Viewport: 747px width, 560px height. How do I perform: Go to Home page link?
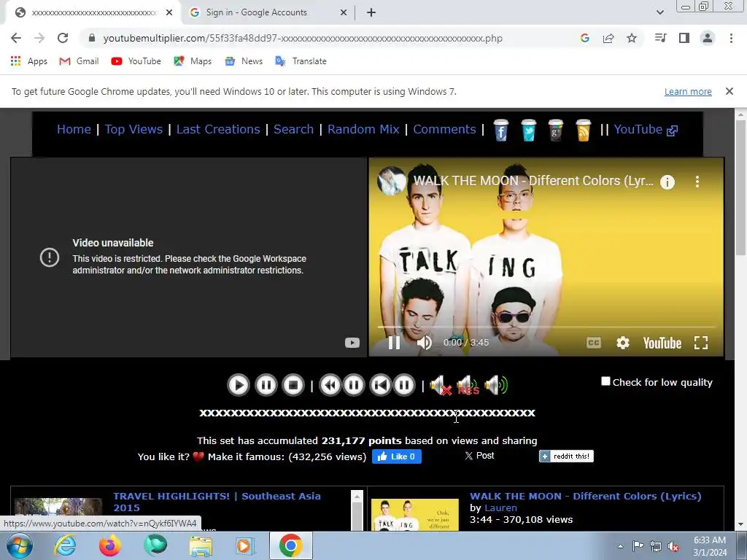pos(74,129)
